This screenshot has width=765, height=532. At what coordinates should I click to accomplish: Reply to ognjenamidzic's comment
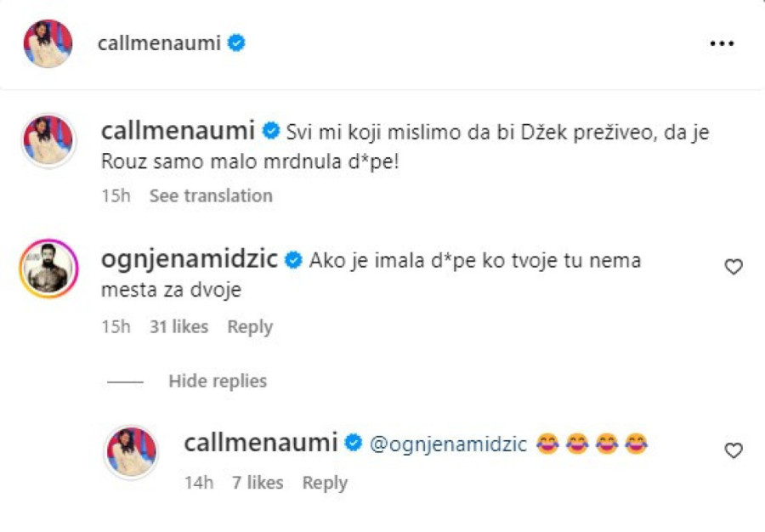pyautogui.click(x=249, y=326)
